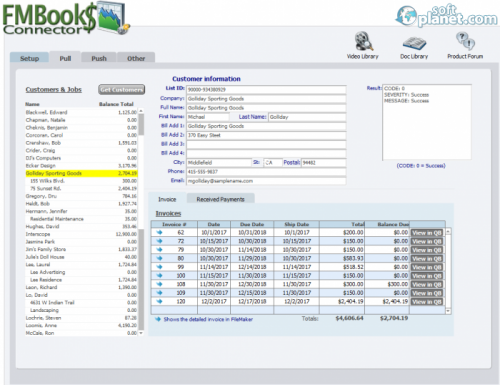Click the Bill Add 1 field
500x385 pixels.
pyautogui.click(x=266, y=126)
